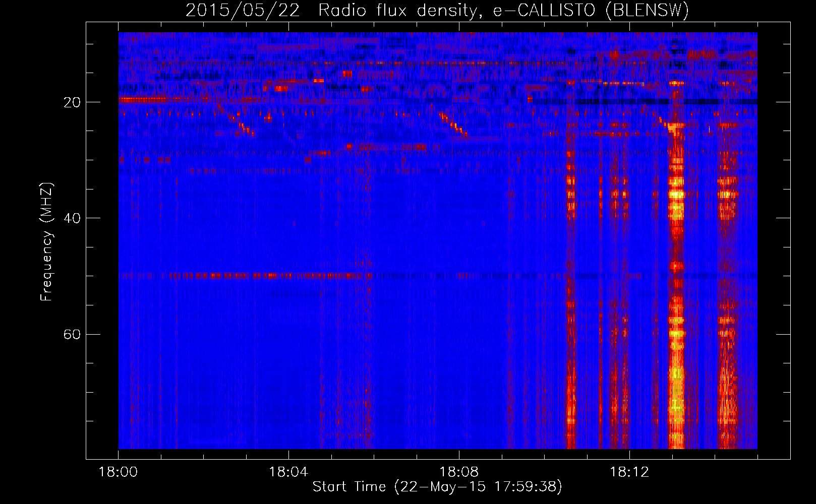
Task: Click the "40" frequency tick label
Action: point(72,218)
